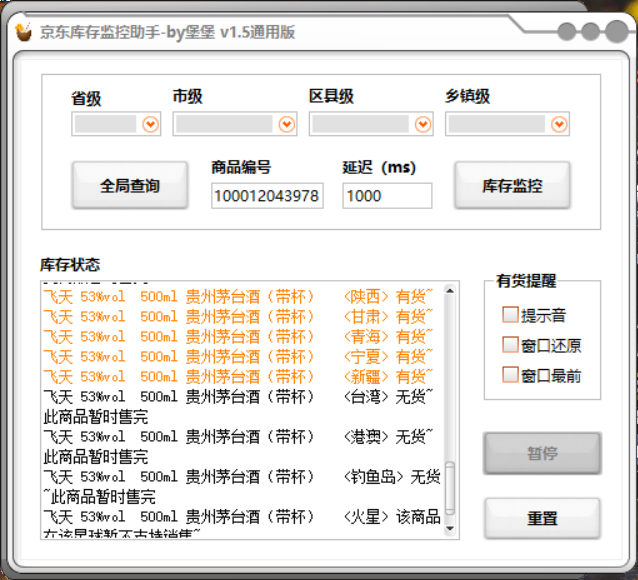Image resolution: width=638 pixels, height=580 pixels.
Task: Click the scroll up arrow in stock list
Action: (450, 290)
